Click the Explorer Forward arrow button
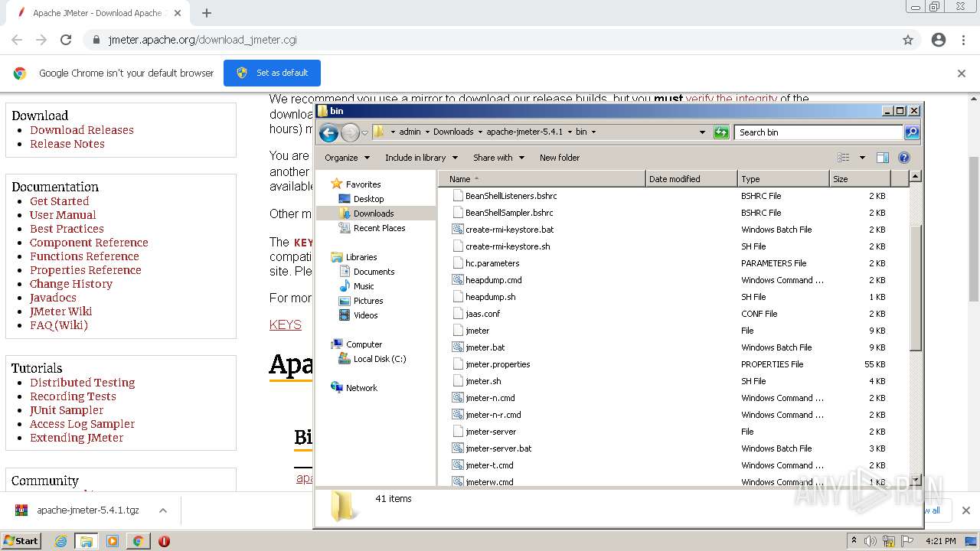 [x=350, y=132]
